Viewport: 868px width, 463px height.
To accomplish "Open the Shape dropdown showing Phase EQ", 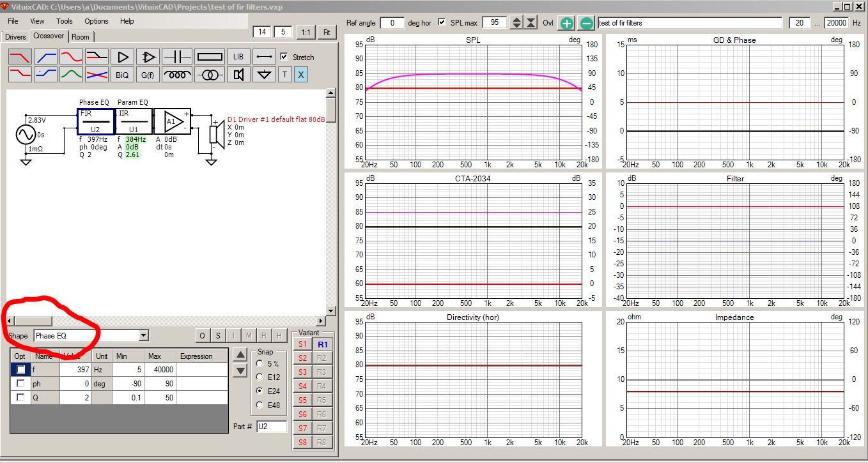I will (91, 335).
